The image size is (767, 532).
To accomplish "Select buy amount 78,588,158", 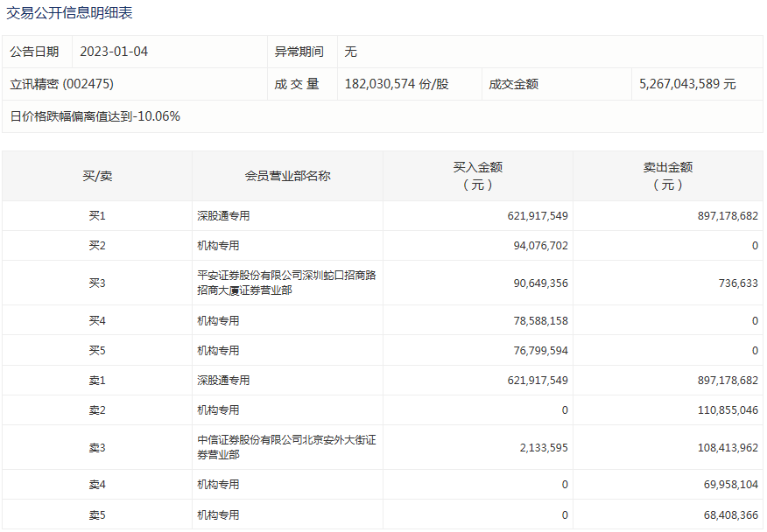I will pos(540,321).
